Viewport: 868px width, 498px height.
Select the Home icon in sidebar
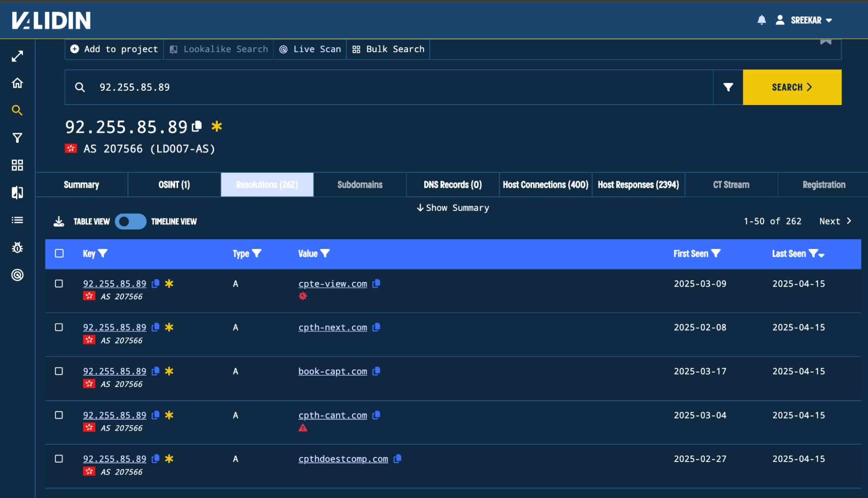click(x=17, y=83)
